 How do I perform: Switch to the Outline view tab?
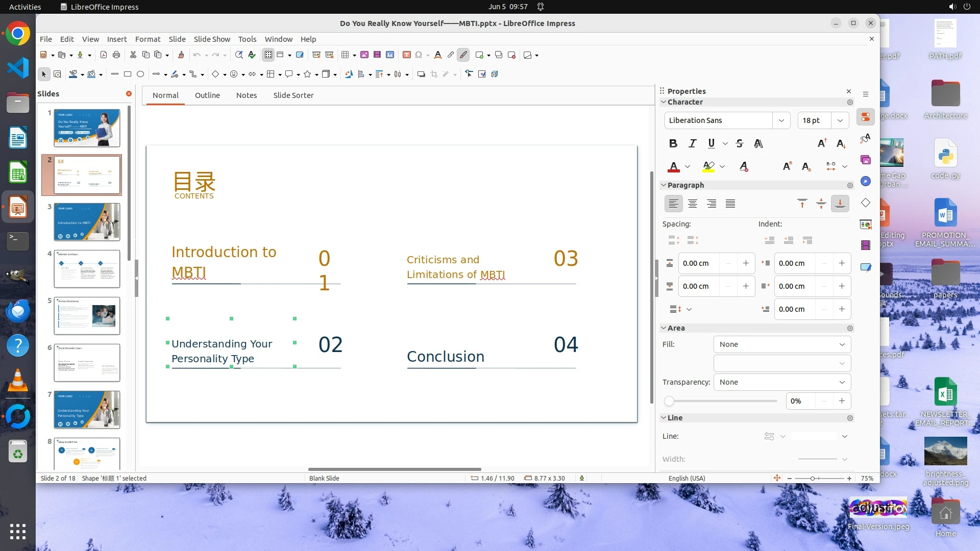(207, 95)
